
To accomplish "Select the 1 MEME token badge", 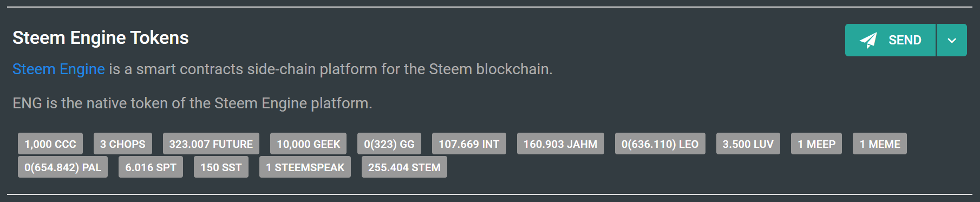I will point(880,144).
